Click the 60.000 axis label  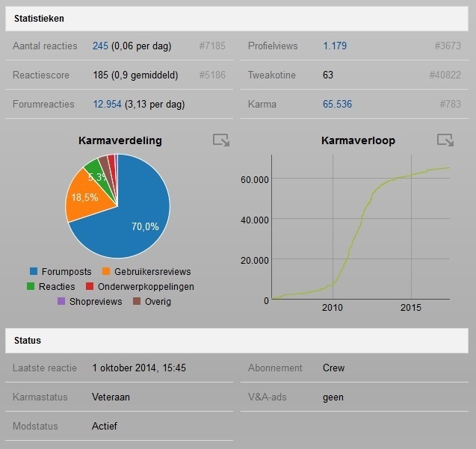(254, 180)
